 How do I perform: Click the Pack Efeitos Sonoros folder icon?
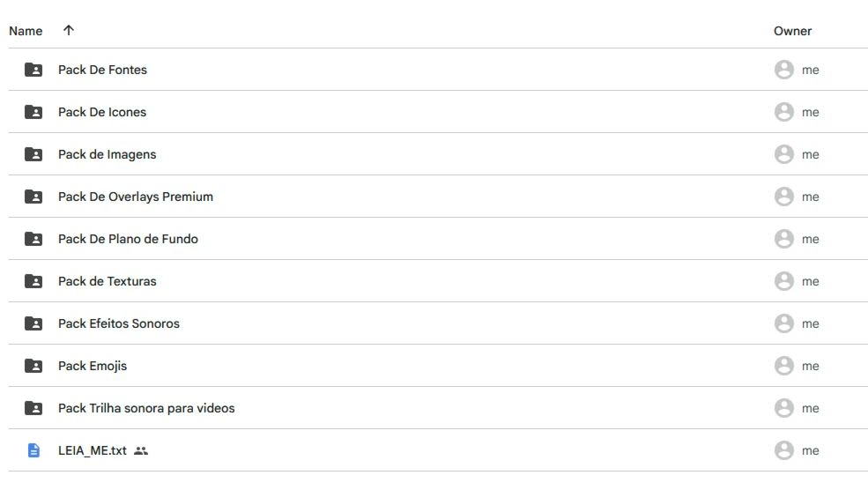tap(33, 323)
